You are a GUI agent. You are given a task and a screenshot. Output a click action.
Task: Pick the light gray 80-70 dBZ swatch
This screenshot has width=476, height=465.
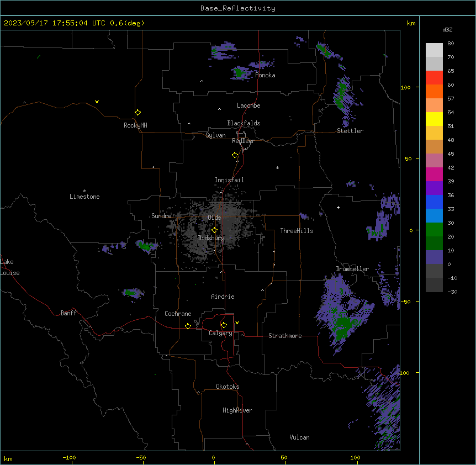tap(434, 50)
